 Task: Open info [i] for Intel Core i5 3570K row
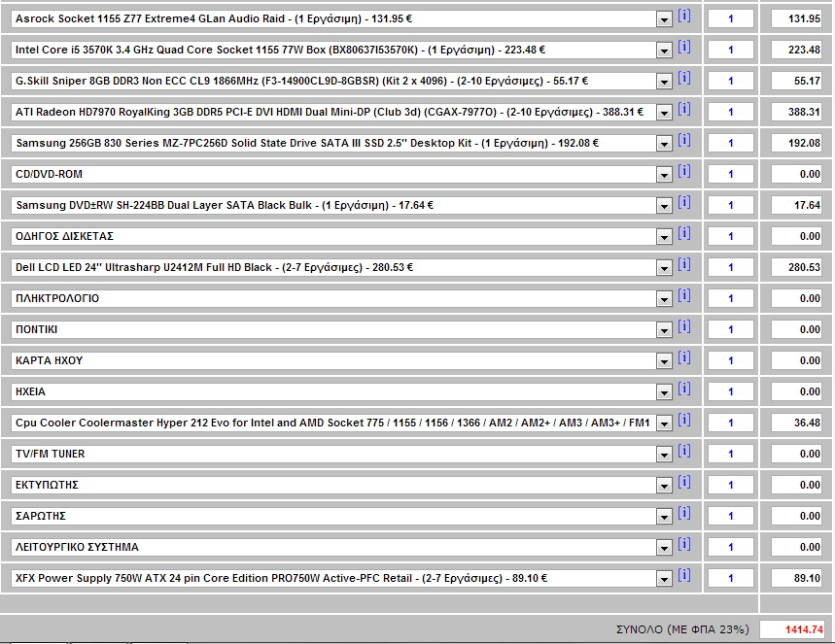click(x=684, y=47)
